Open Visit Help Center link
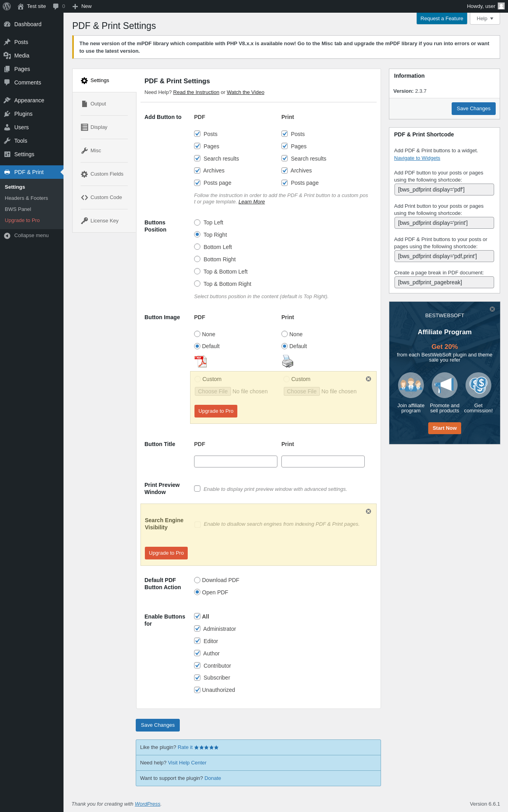Screen dimensions: 508x812 (187, 763)
